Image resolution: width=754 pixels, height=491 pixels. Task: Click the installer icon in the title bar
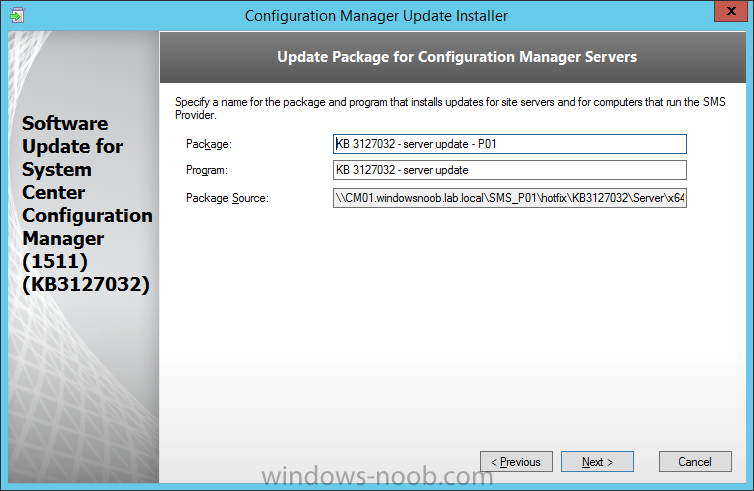click(17, 15)
